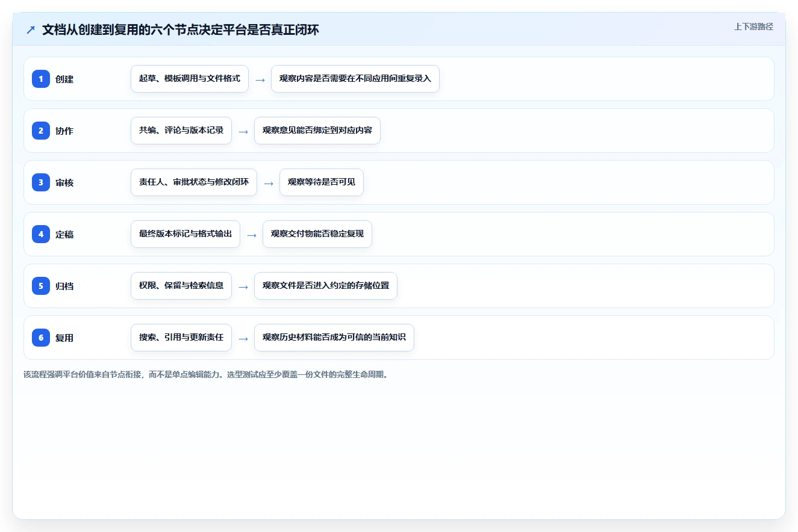Click the 审核 step label
Viewport: 798px width, 532px height.
pos(64,182)
